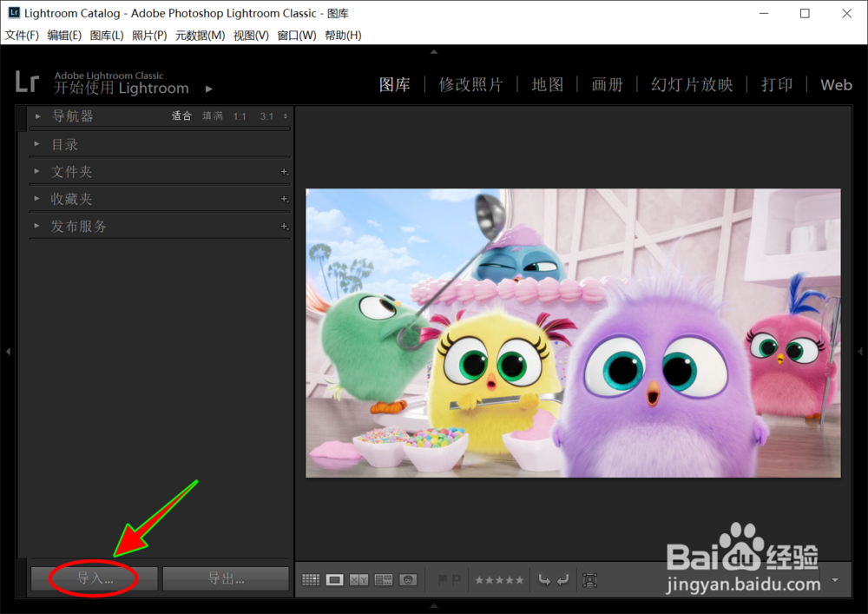This screenshot has width=868, height=614.
Task: Set rating to one star
Action: point(479,580)
